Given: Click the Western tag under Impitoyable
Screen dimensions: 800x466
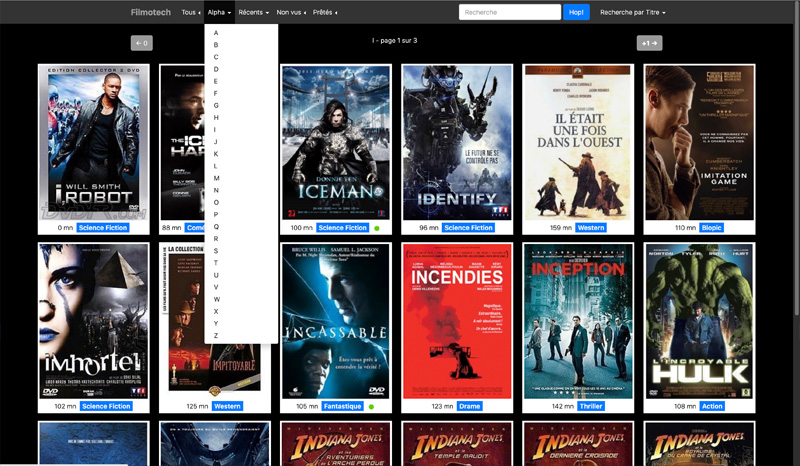Looking at the screenshot, I should tap(228, 406).
